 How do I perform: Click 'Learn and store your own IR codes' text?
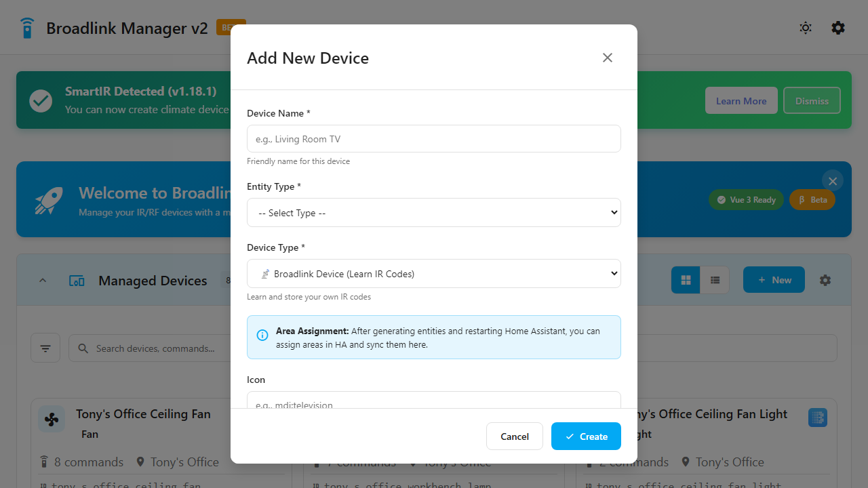tap(309, 297)
